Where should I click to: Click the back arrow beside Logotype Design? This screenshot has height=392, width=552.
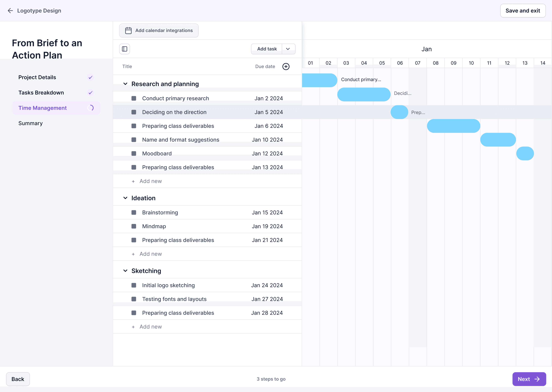10,11
